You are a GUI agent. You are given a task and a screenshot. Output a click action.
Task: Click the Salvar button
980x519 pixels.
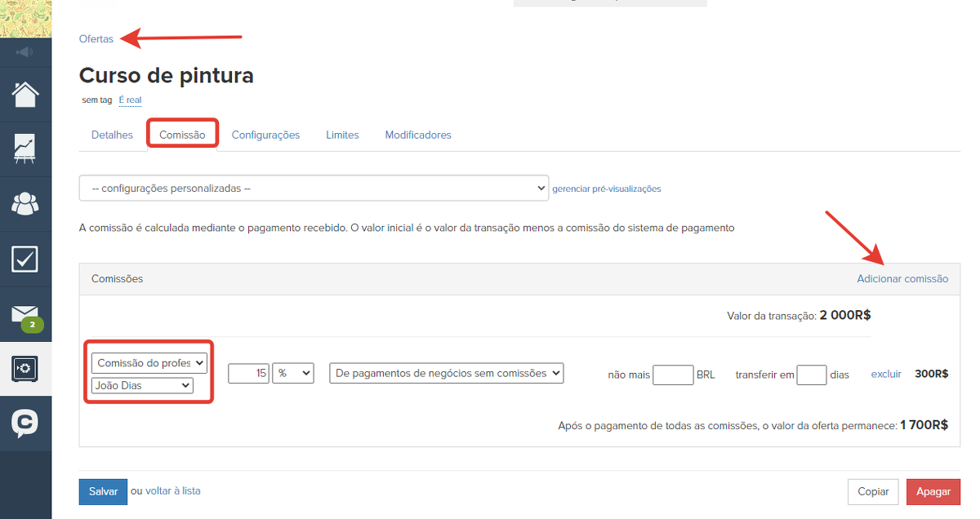[103, 491]
